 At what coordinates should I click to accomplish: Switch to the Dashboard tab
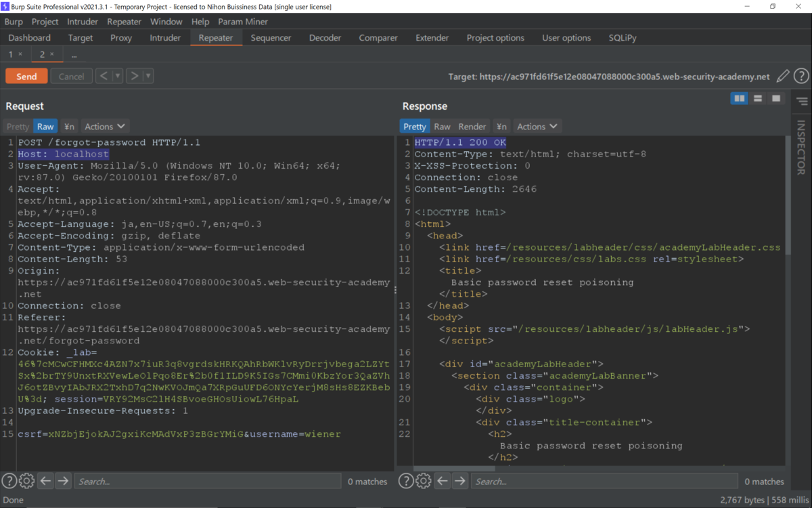[30, 38]
